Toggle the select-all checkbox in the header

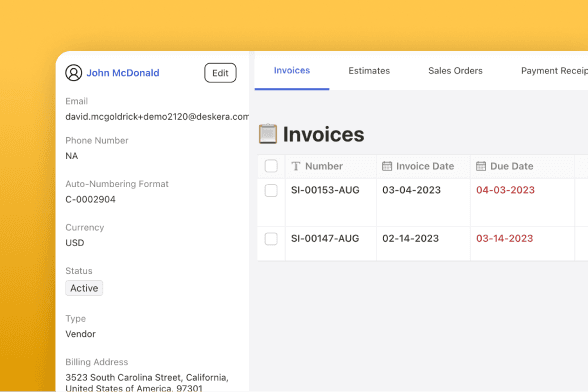[x=271, y=166]
